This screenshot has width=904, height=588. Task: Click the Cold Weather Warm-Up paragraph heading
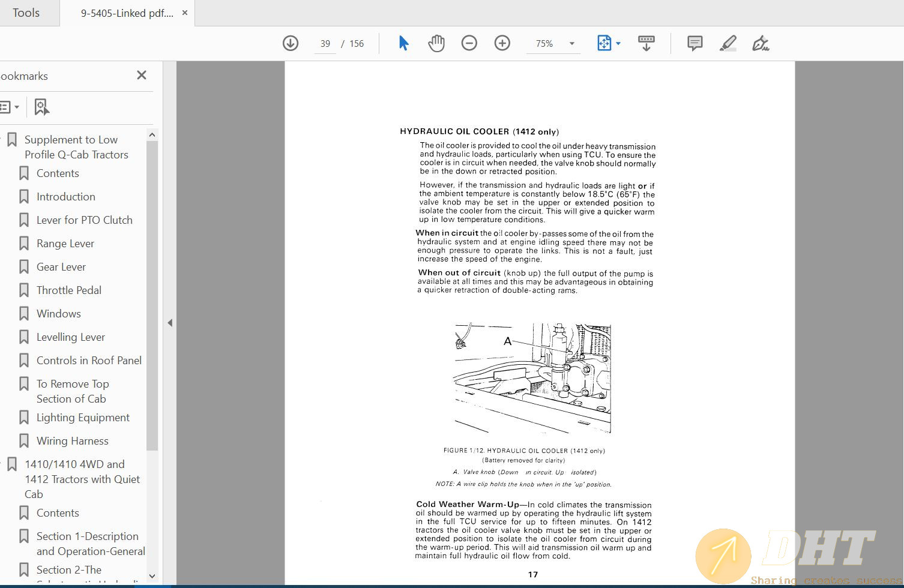point(468,505)
